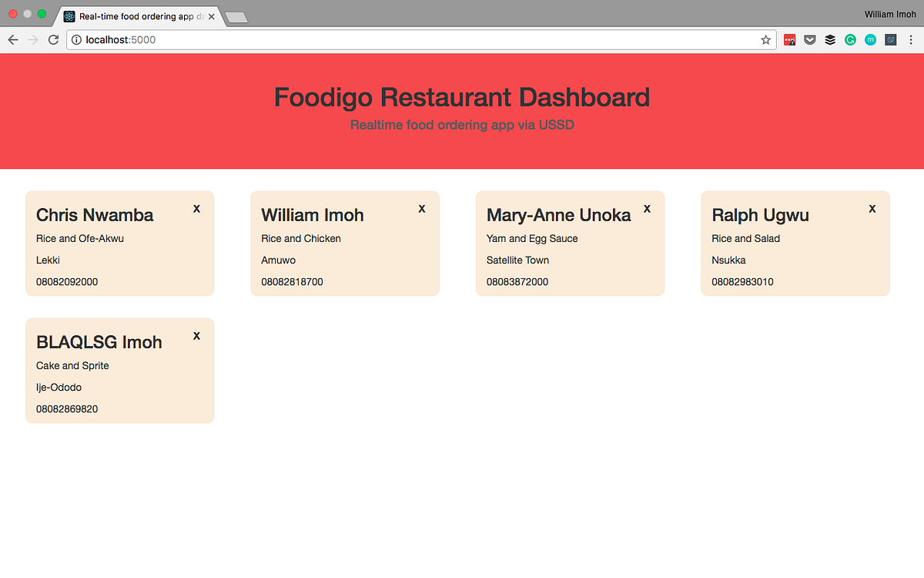Open the Grammarly extension
Image resolution: width=924 pixels, height=578 pixels.
point(850,39)
